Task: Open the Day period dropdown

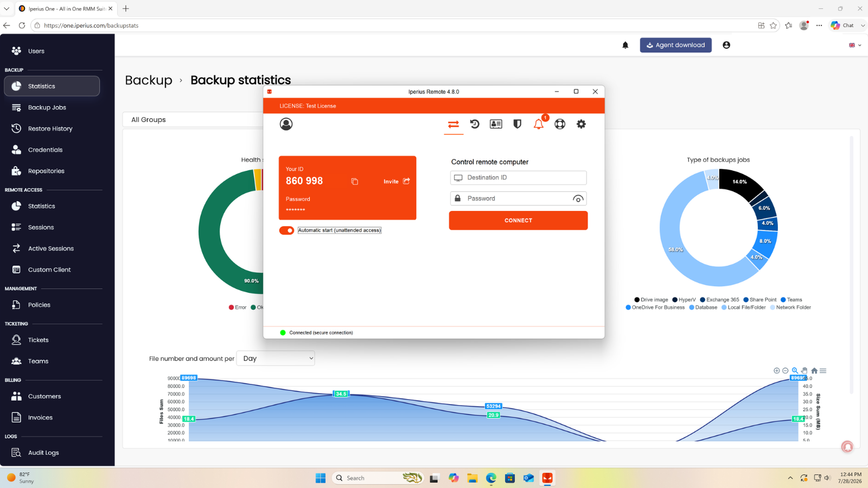Action: coord(276,358)
